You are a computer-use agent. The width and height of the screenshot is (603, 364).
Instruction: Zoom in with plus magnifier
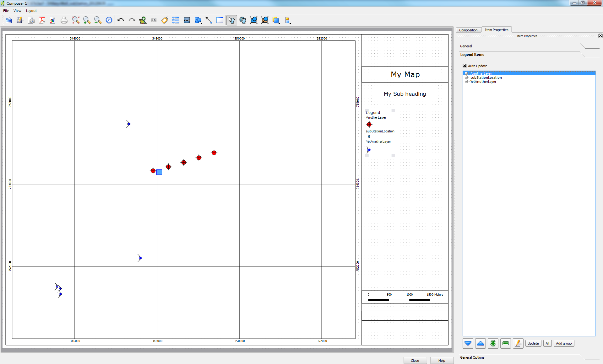[87, 20]
